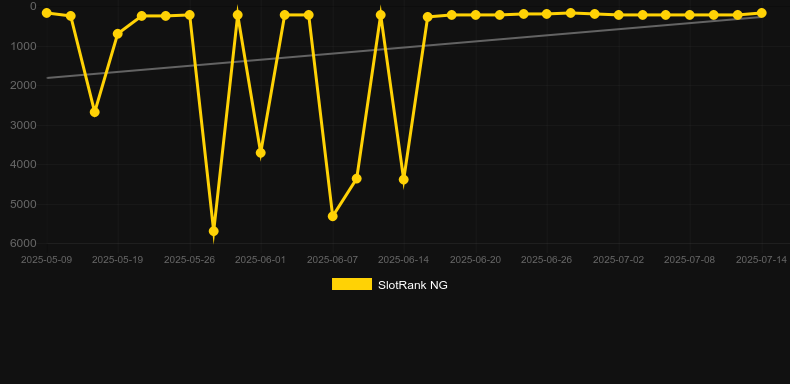
Task: Click the 5000 y-axis label
Action: pyautogui.click(x=24, y=204)
